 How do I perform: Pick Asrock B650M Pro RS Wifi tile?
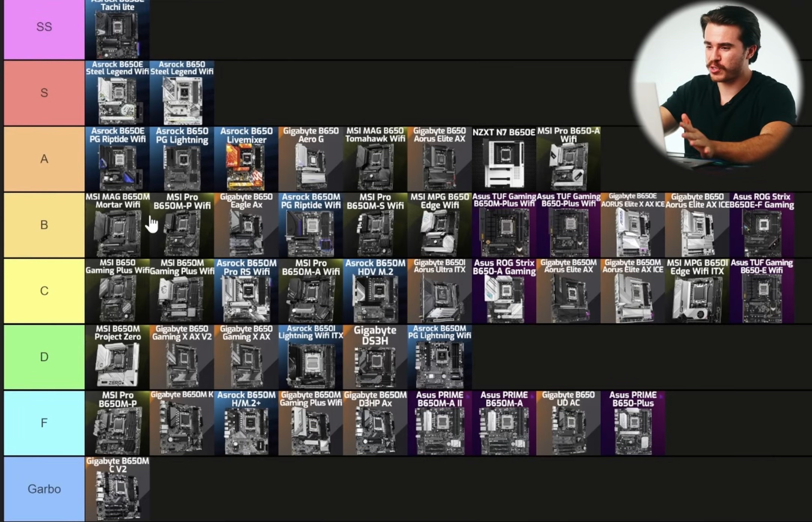pyautogui.click(x=246, y=291)
